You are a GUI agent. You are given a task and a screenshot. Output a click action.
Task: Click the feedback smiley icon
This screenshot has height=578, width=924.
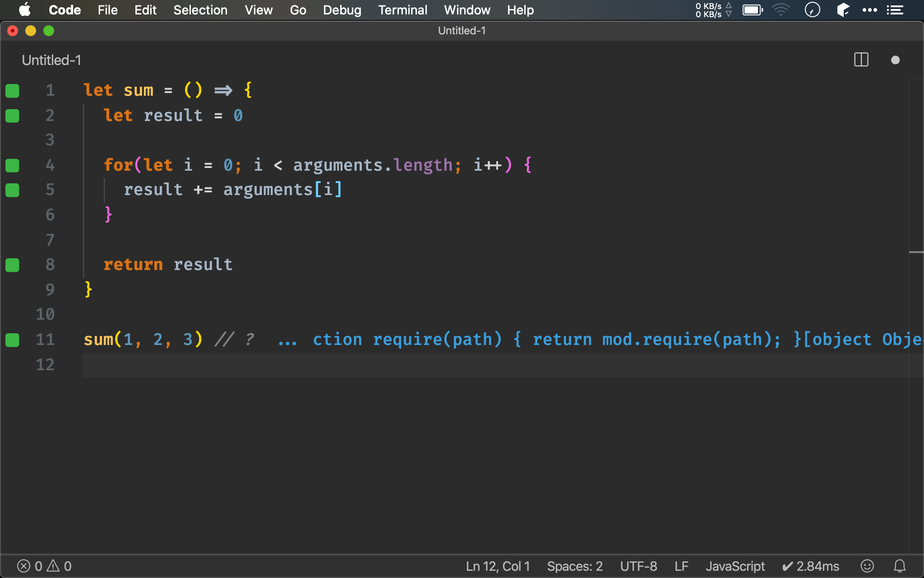coord(867,566)
